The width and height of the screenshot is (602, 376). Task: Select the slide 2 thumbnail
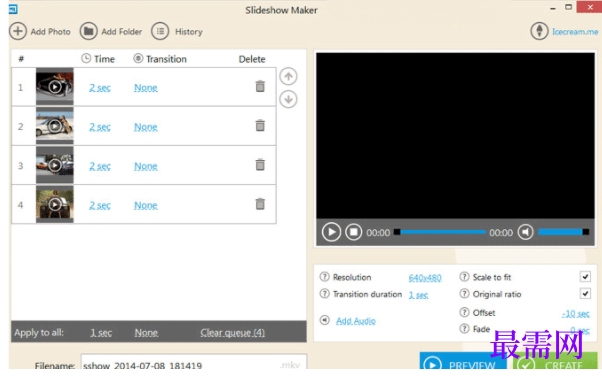[55, 126]
